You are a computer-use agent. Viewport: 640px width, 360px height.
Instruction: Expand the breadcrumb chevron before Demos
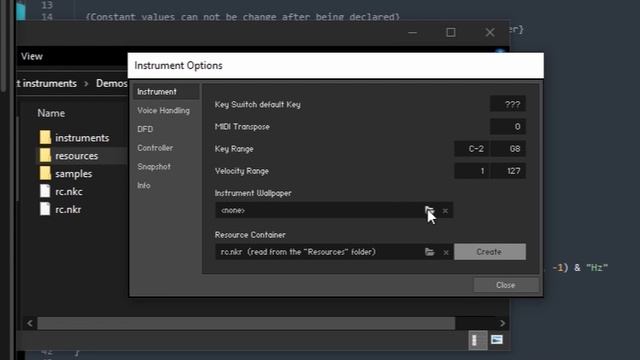pyautogui.click(x=86, y=84)
